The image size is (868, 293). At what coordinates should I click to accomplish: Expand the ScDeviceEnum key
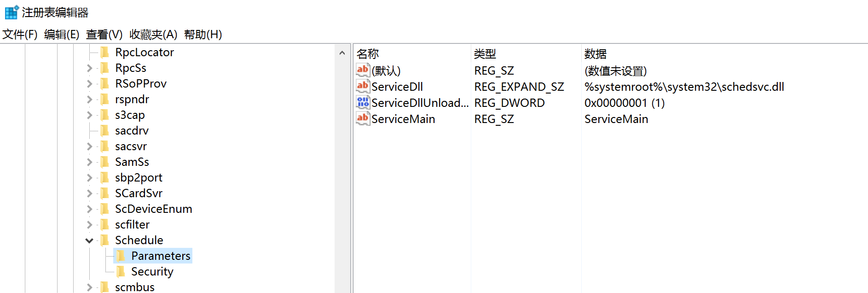(89, 209)
